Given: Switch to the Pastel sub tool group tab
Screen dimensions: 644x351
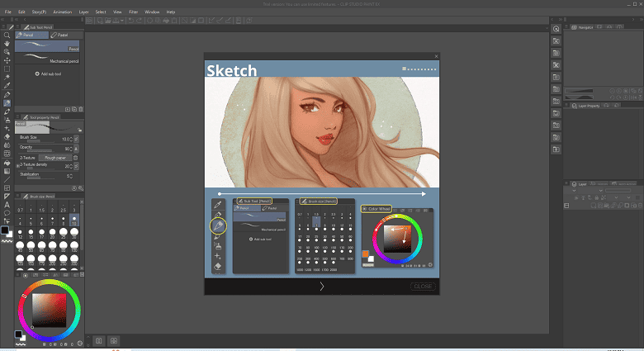Looking at the screenshot, I should 65,35.
